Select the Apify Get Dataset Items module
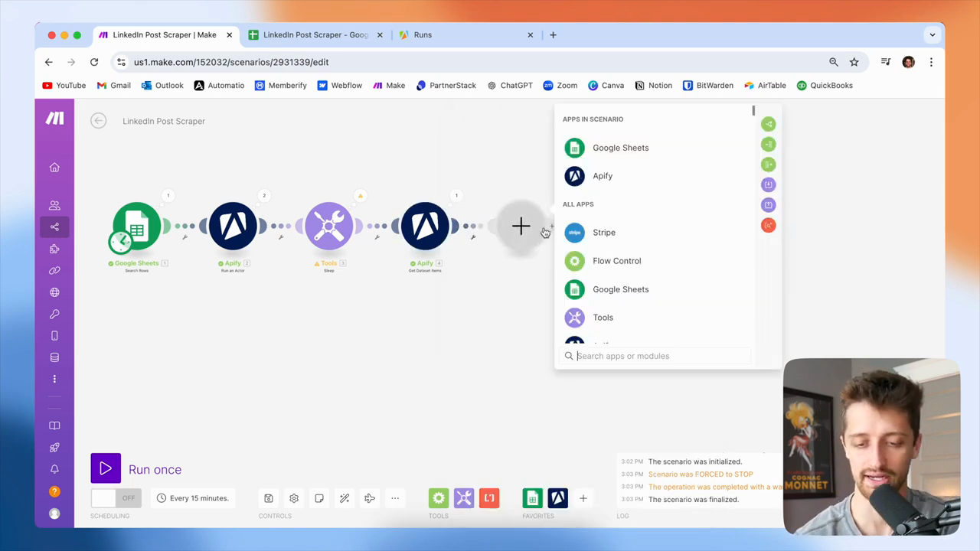Image resolution: width=980 pixels, height=551 pixels. 425,226
